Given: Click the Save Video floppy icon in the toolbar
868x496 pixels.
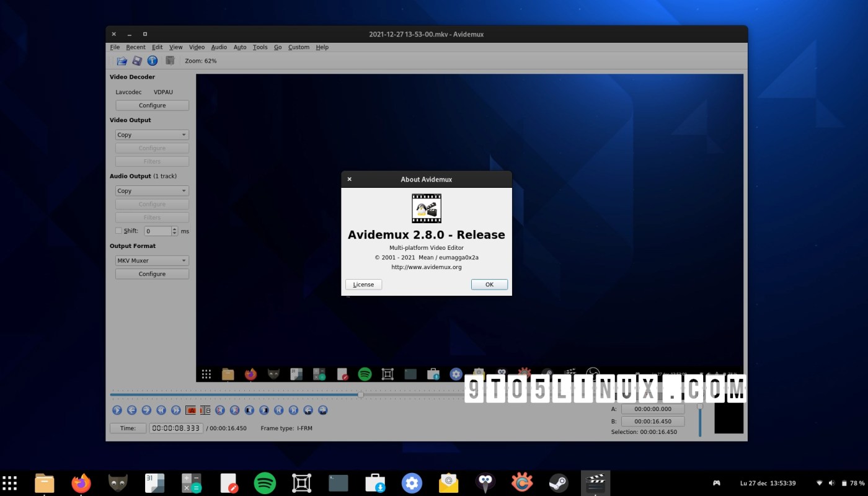Looking at the screenshot, I should (137, 61).
